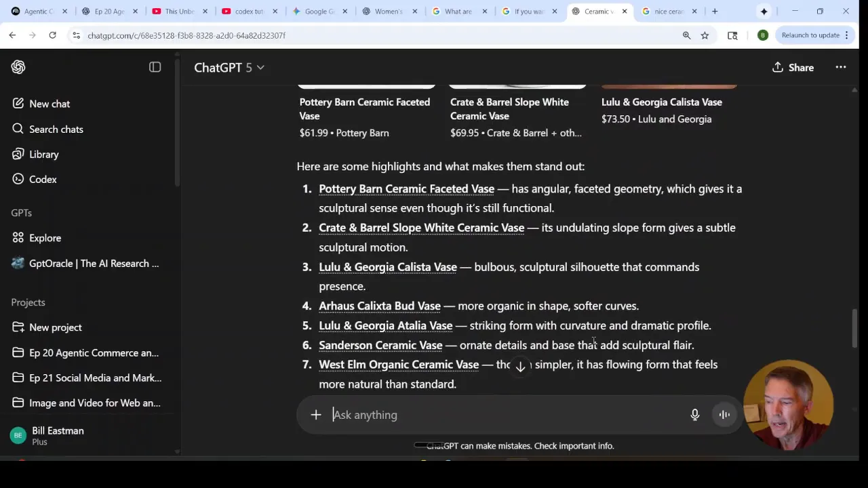Open Lulu & Georgia Calista Vase link
This screenshot has width=868, height=488.
pyautogui.click(x=388, y=267)
